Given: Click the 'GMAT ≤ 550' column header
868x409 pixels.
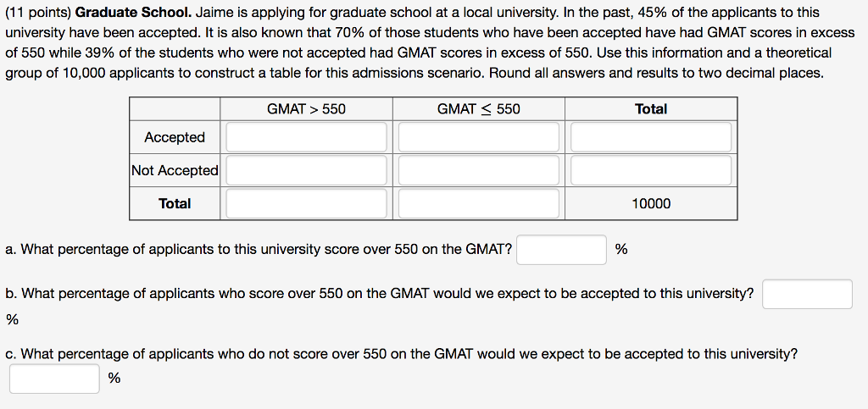Looking at the screenshot, I should [479, 109].
